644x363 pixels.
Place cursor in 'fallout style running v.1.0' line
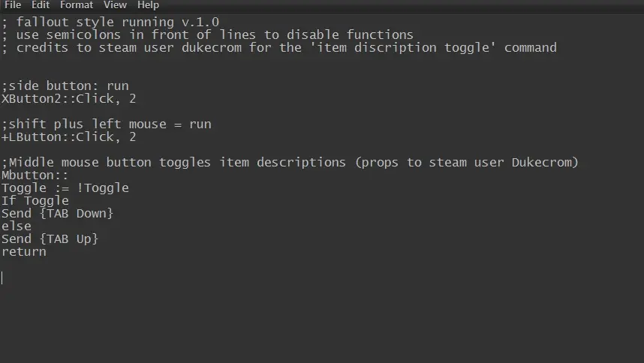pyautogui.click(x=110, y=22)
